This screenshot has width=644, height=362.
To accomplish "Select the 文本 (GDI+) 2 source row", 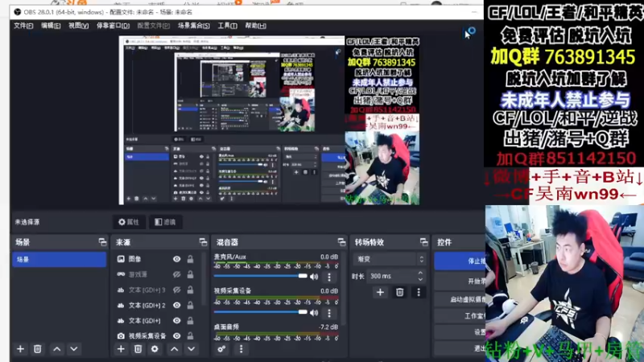I will (157, 306).
